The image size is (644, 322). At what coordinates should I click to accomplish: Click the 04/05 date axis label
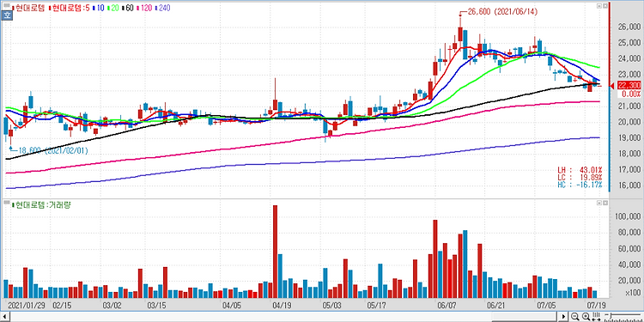232,306
